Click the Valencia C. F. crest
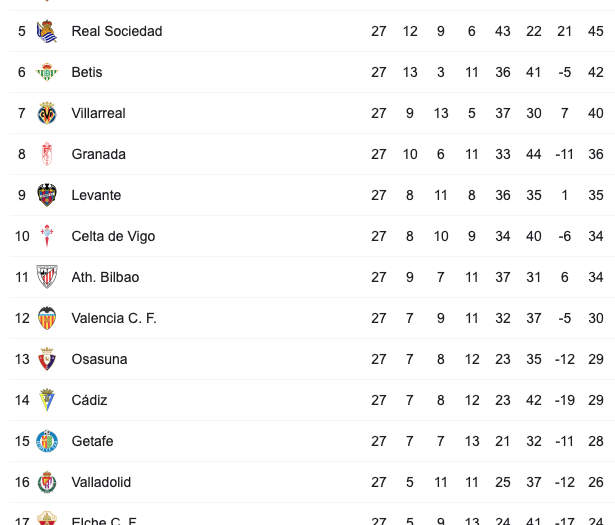This screenshot has width=615, height=525. click(47, 318)
